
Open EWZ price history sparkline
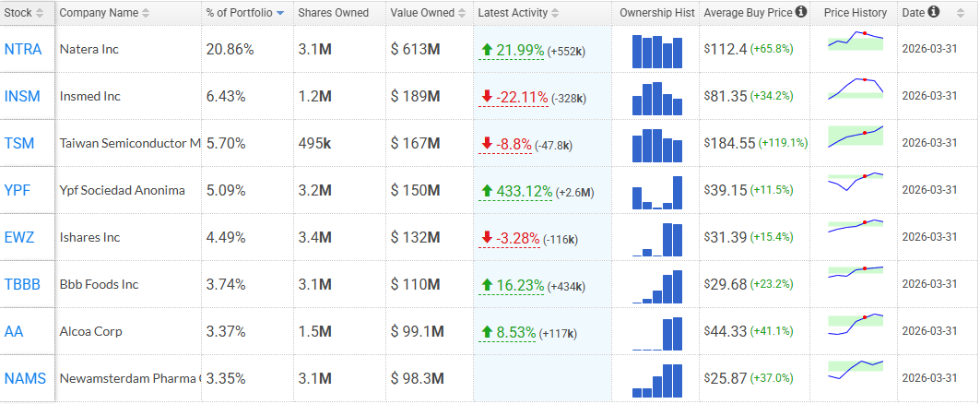tap(856, 226)
